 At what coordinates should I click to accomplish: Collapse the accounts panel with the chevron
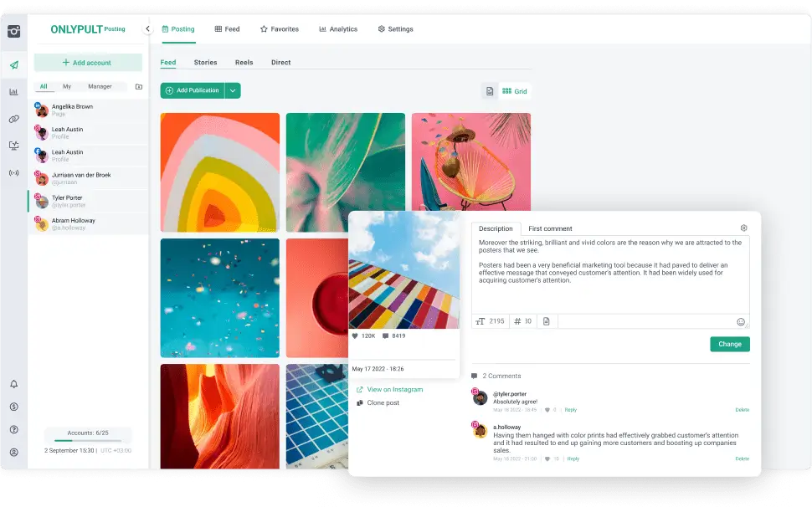[x=147, y=28]
